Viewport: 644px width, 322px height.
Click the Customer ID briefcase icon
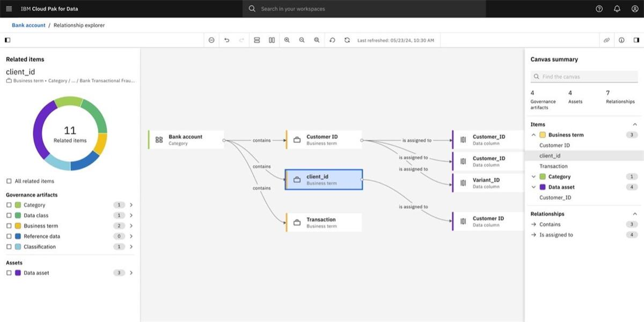point(297,140)
